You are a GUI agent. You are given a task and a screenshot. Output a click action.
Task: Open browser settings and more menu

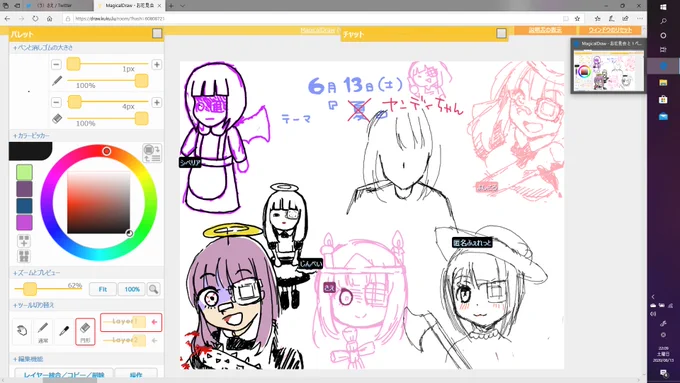pyautogui.click(x=640, y=19)
